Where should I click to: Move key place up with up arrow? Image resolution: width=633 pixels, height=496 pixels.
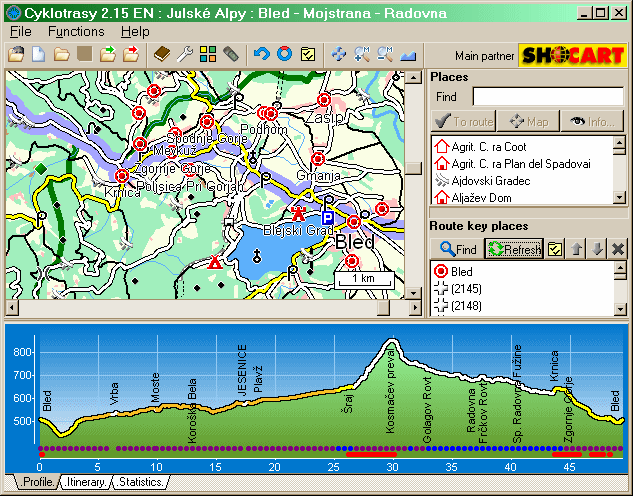pyautogui.click(x=577, y=249)
